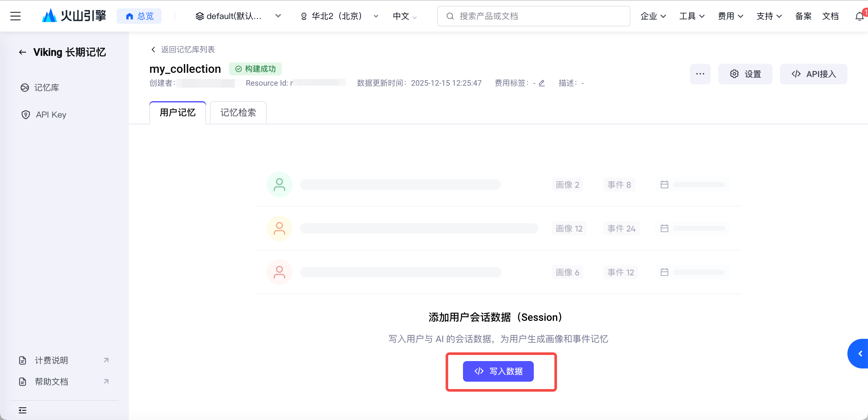Image resolution: width=868 pixels, height=420 pixels.
Task: Open the hamburger navigation menu
Action: [x=15, y=16]
